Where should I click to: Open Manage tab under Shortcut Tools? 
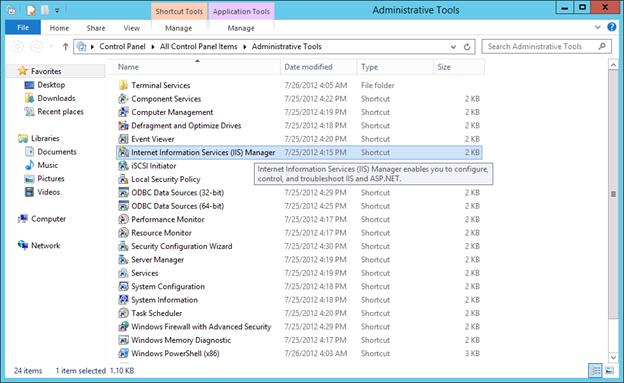click(x=179, y=28)
